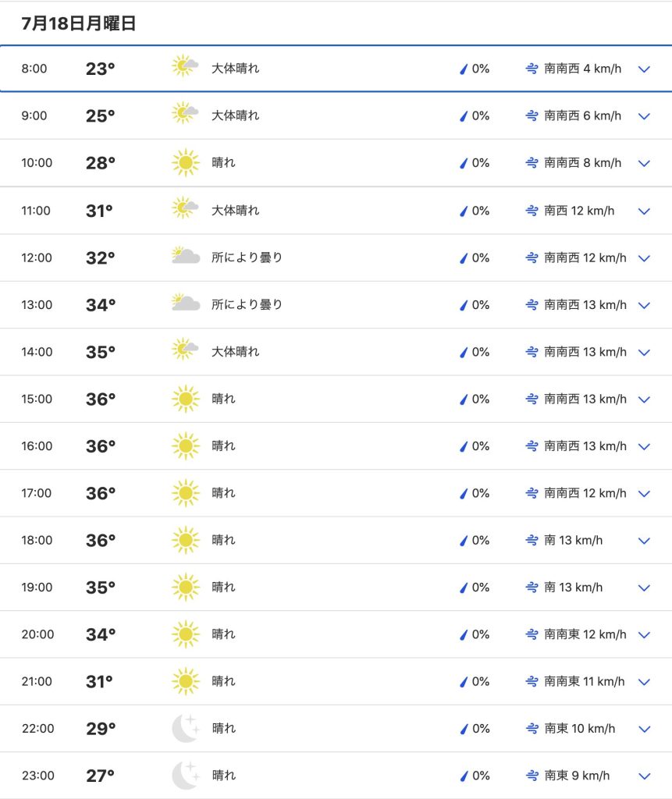Click the 南南東 11 km/h wind text

pyautogui.click(x=585, y=681)
